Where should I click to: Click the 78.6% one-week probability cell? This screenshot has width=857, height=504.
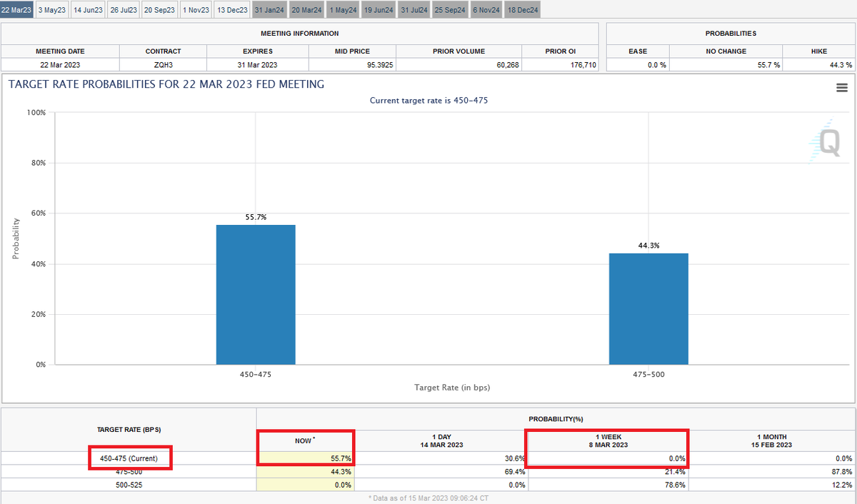coord(608,485)
